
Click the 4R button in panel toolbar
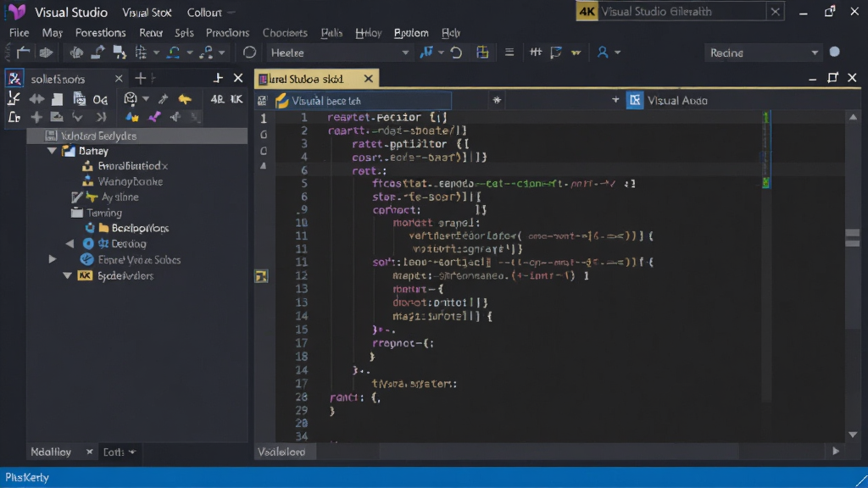coord(217,99)
